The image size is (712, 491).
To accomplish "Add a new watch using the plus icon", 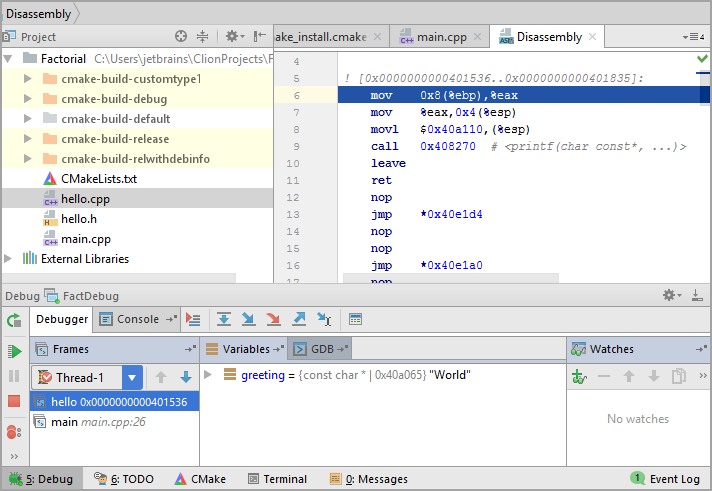I will coord(578,376).
